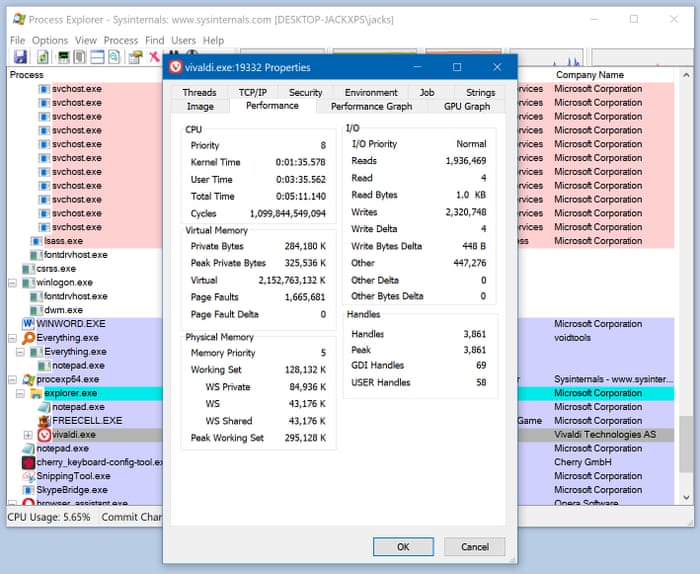Click the Save floppy disk toolbar icon

click(x=20, y=57)
